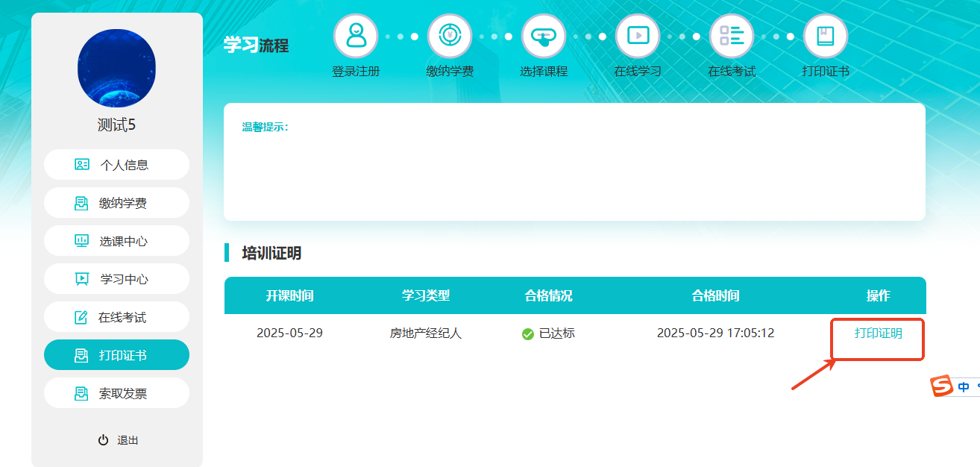Click the 测试5 user avatar
This screenshot has height=467, width=980.
tap(116, 68)
